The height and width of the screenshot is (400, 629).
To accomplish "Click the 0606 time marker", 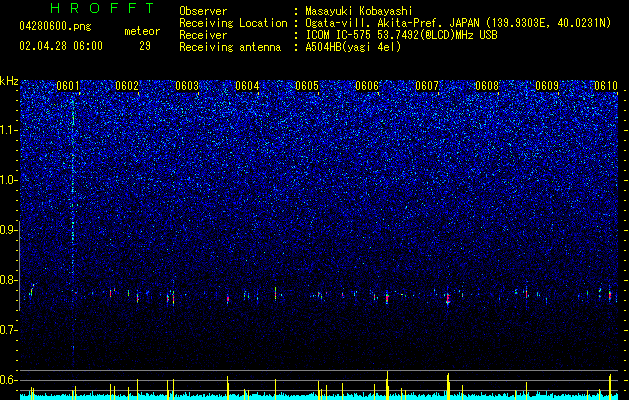I will pyautogui.click(x=367, y=86).
